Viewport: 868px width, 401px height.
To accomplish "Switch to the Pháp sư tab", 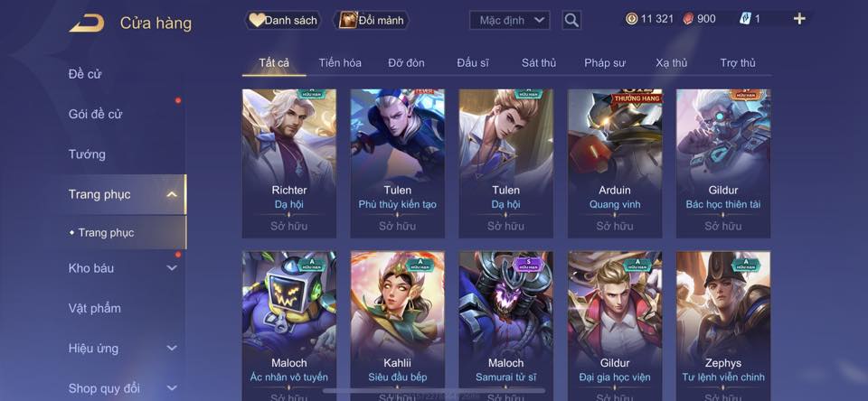I will (605, 63).
